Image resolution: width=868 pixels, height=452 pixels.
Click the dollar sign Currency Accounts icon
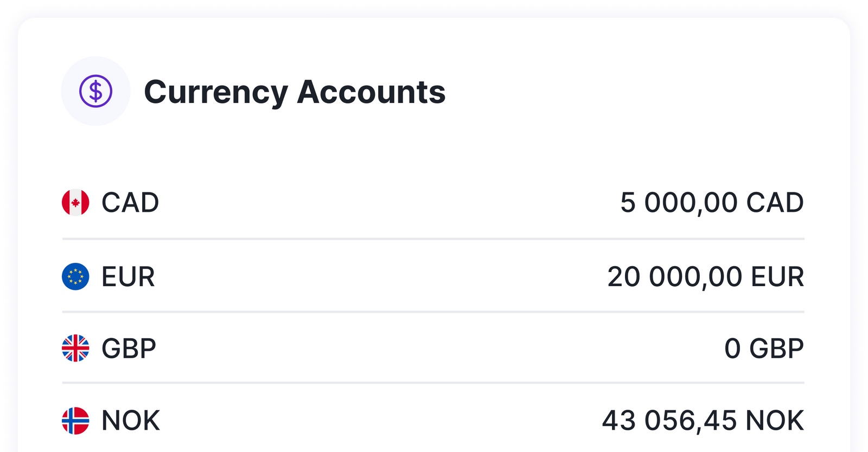pos(95,91)
